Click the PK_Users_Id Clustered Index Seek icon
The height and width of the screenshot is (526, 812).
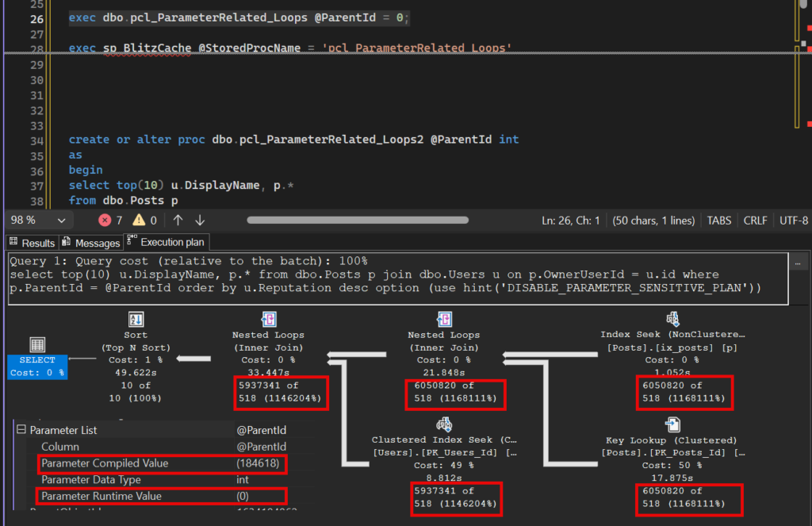point(444,425)
